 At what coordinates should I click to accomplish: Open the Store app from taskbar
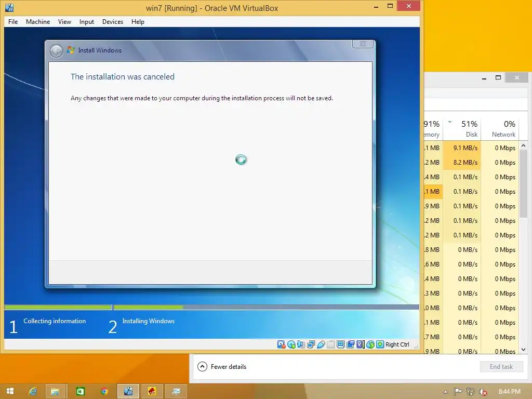[x=80, y=391]
